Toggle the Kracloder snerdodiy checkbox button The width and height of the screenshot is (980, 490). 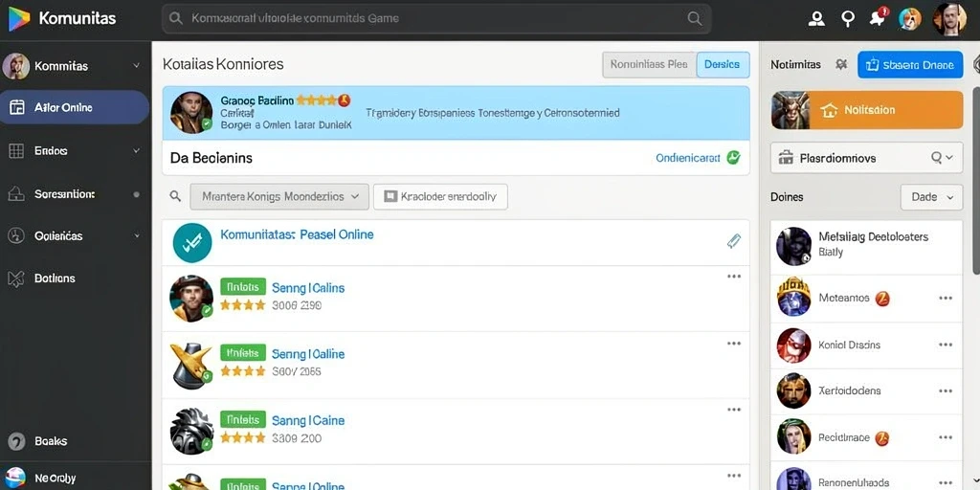tap(440, 196)
